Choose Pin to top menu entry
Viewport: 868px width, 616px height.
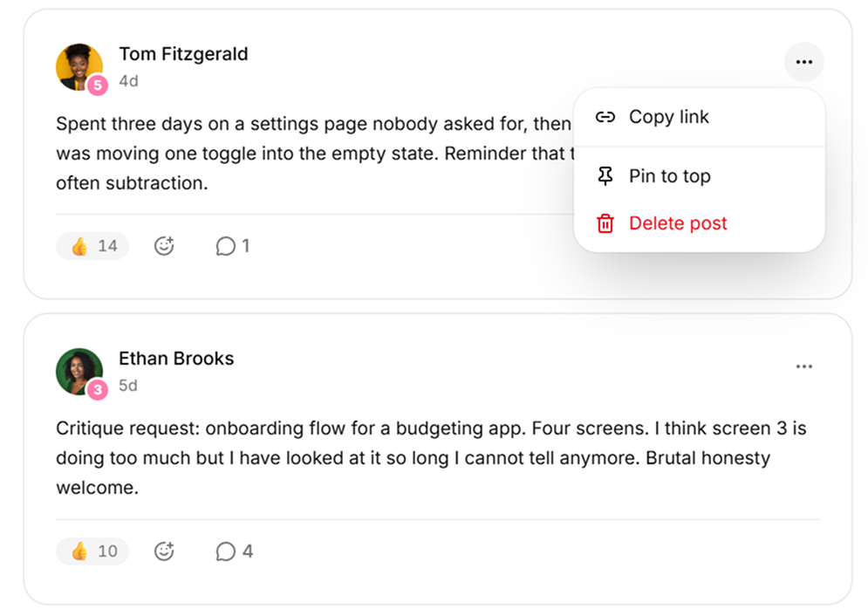699,176
